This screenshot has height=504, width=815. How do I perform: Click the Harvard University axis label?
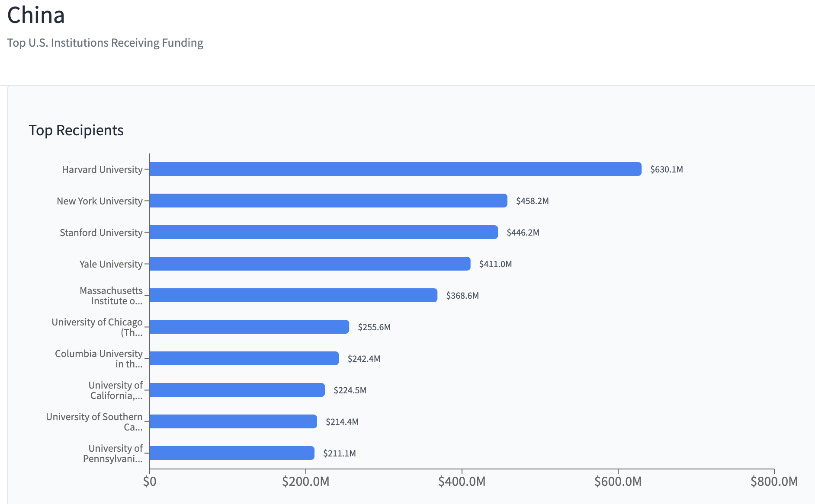102,169
